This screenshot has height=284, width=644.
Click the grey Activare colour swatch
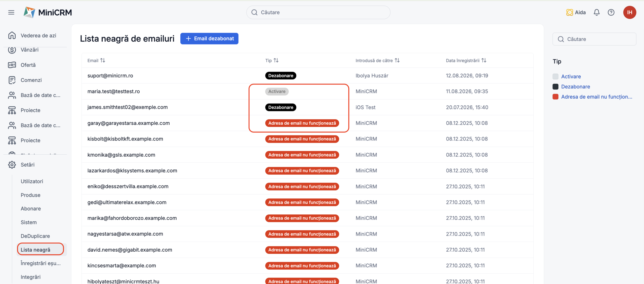(x=555, y=76)
